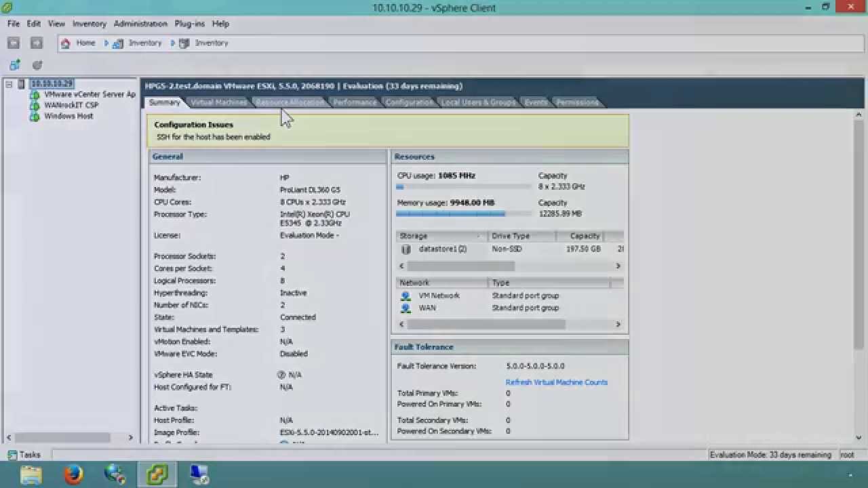
Task: Switch to the Events tab
Action: 536,102
